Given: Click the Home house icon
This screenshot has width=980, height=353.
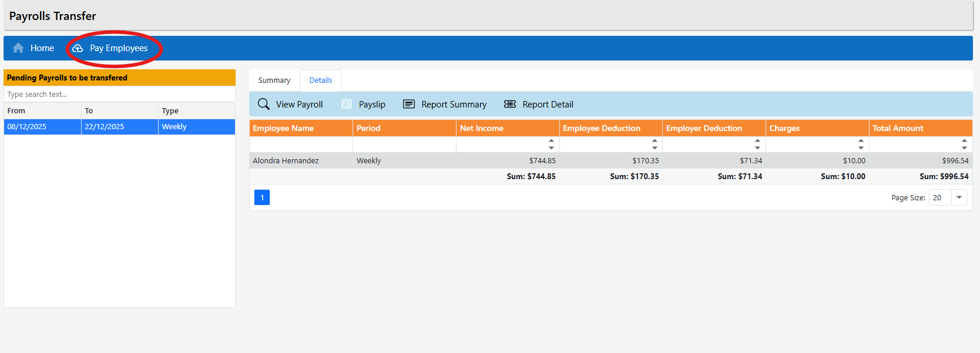Looking at the screenshot, I should coord(18,48).
